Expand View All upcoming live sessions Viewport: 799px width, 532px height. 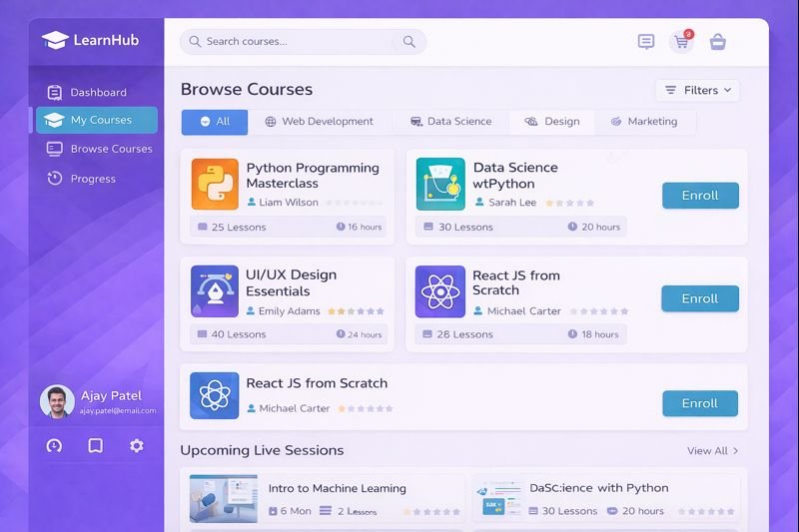coord(712,451)
